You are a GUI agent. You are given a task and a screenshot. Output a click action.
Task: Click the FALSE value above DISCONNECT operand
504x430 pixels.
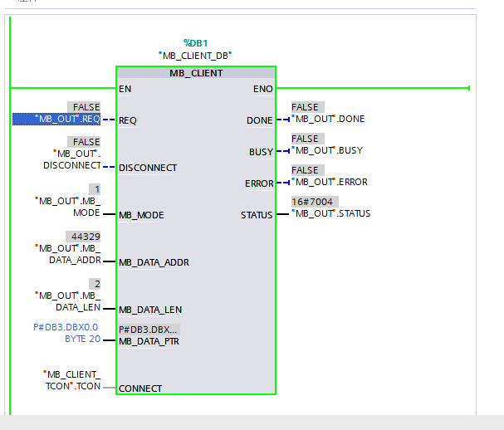pyautogui.click(x=84, y=142)
